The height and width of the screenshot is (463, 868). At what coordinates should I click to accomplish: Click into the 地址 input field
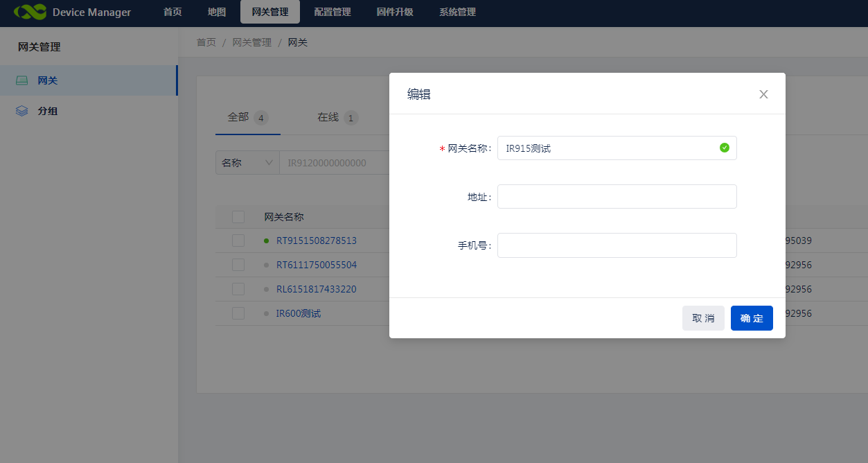(x=617, y=196)
